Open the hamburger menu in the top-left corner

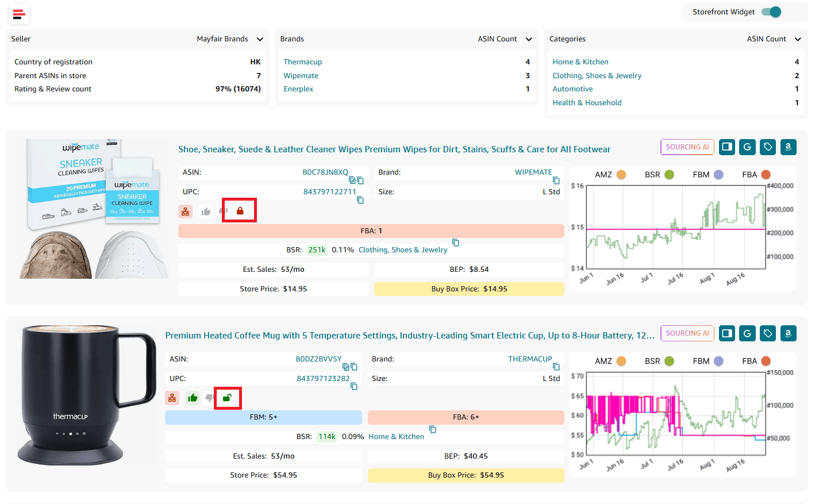tap(19, 14)
